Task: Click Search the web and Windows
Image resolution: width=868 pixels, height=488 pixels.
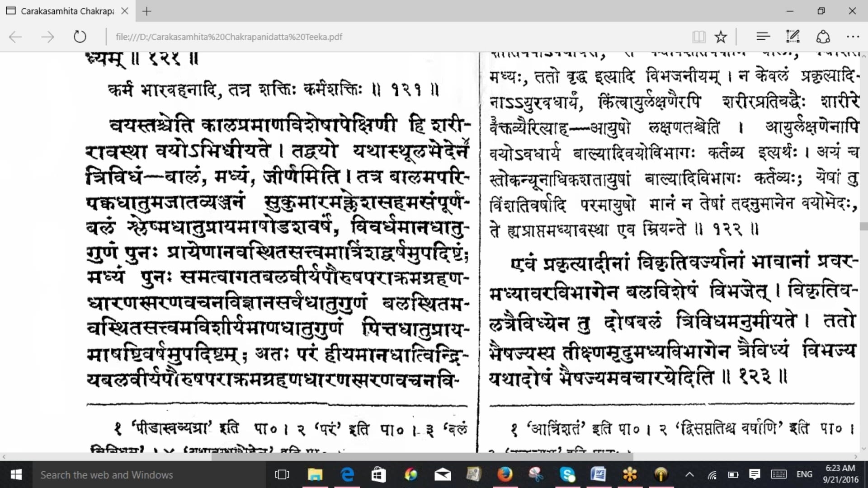Action: (x=107, y=475)
